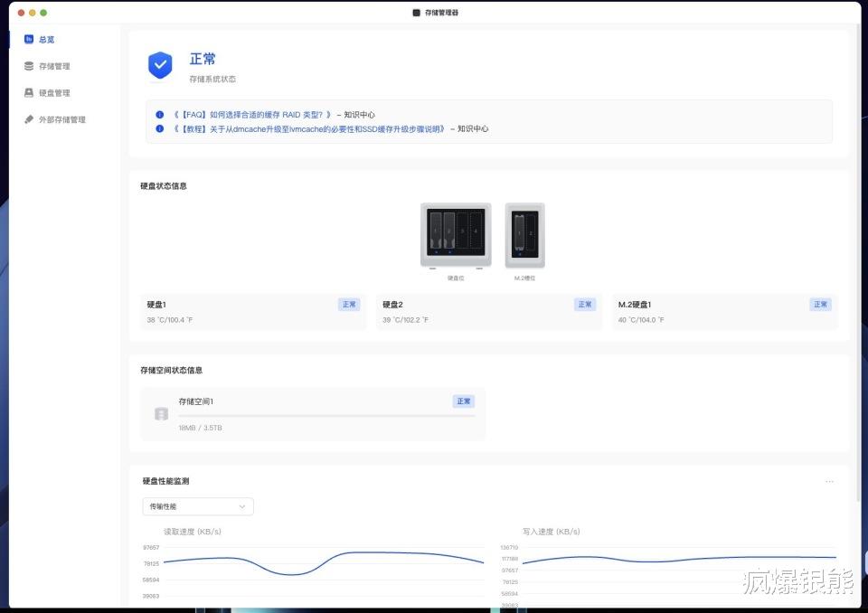Click the 硬盘管理 disk icon

click(x=29, y=92)
